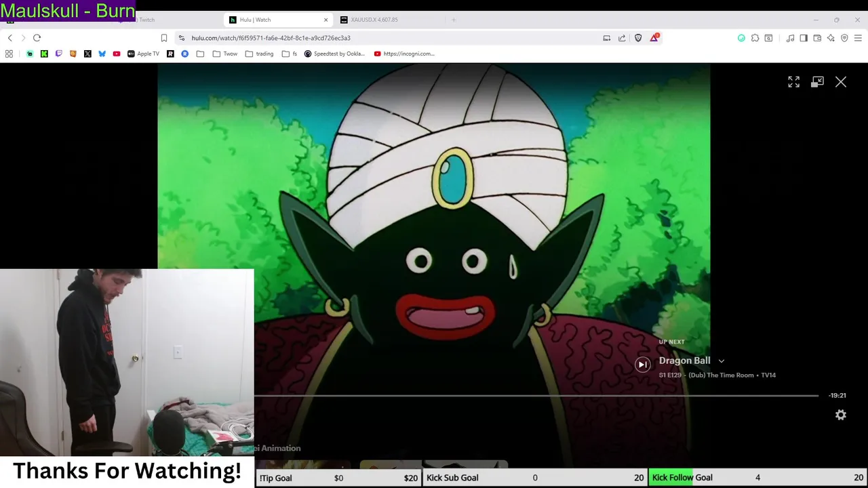
Task: Expand the Dragon Ball up next chevron
Action: [x=722, y=361]
